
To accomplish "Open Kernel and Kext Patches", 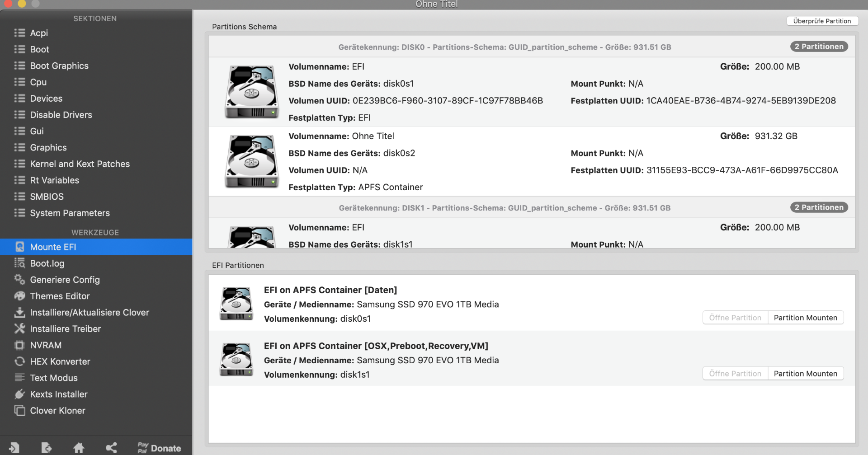I will pyautogui.click(x=96, y=164).
